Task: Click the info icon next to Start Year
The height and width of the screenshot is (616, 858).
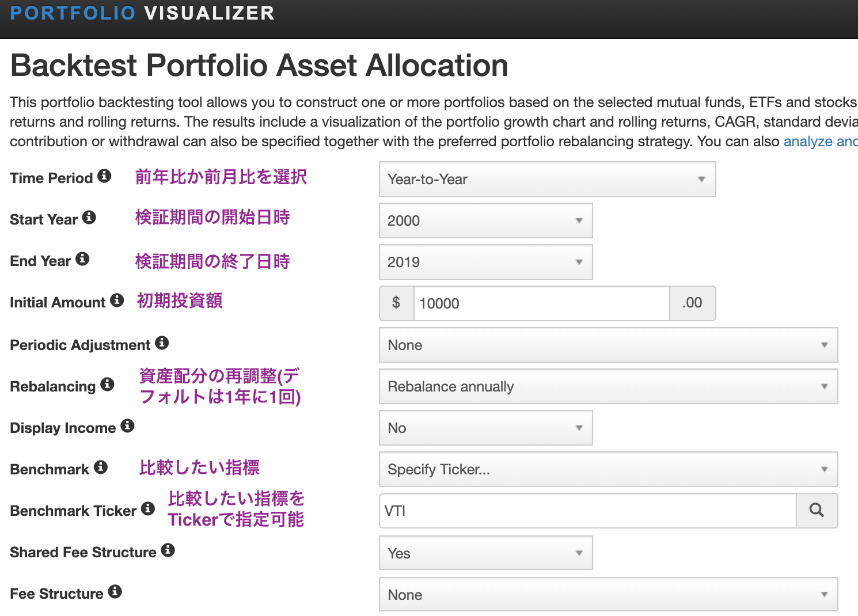Action: click(x=89, y=218)
